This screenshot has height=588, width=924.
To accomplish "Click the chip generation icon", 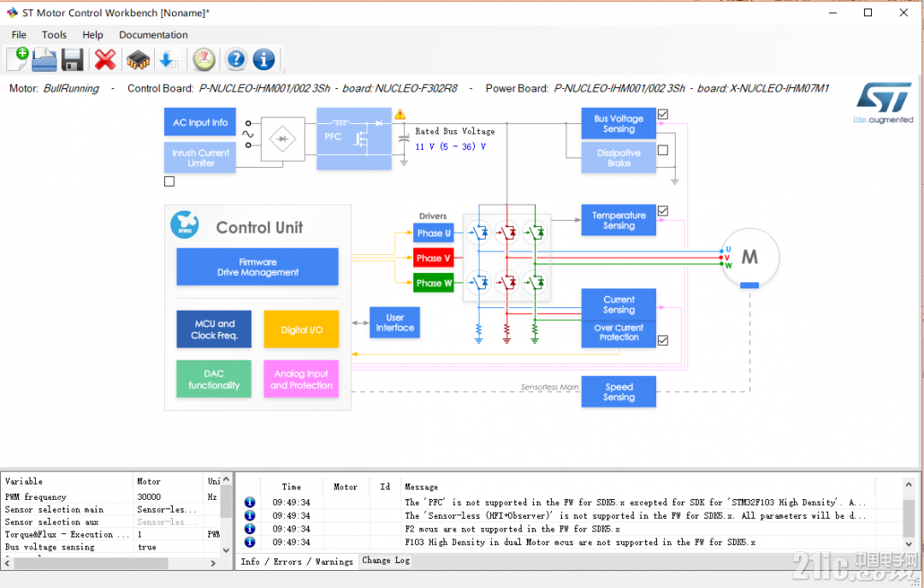I will pyautogui.click(x=138, y=60).
